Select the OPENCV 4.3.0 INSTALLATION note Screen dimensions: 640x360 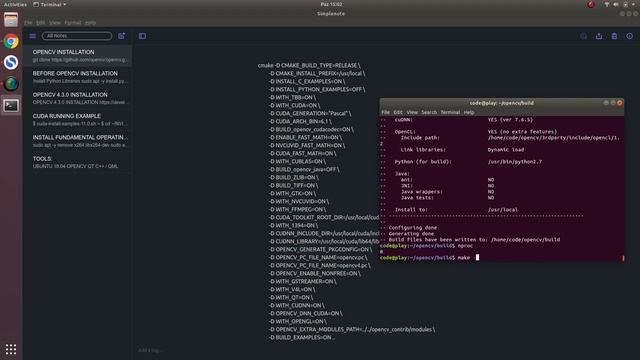pos(78,98)
